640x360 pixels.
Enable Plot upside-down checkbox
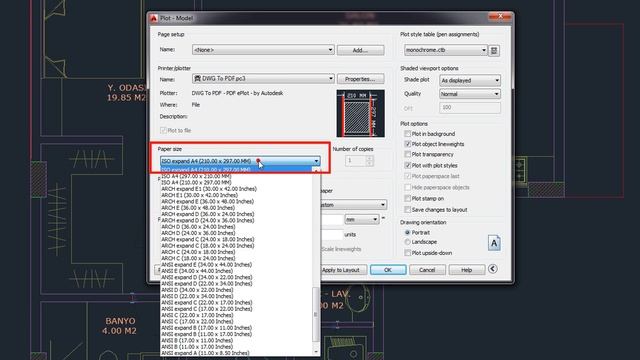pyautogui.click(x=407, y=253)
